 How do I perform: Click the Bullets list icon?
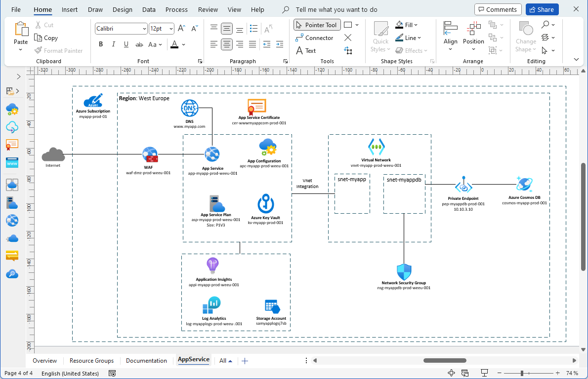(x=253, y=28)
